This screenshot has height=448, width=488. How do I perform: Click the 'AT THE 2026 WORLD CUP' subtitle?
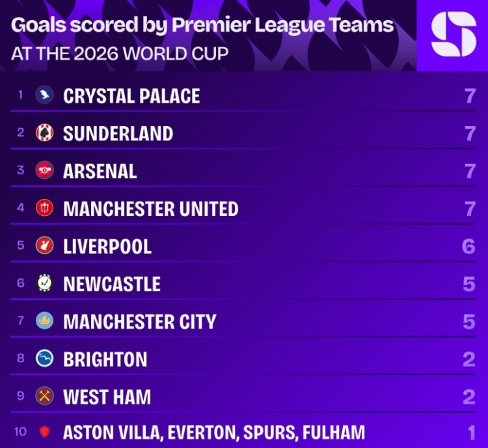pyautogui.click(x=120, y=53)
